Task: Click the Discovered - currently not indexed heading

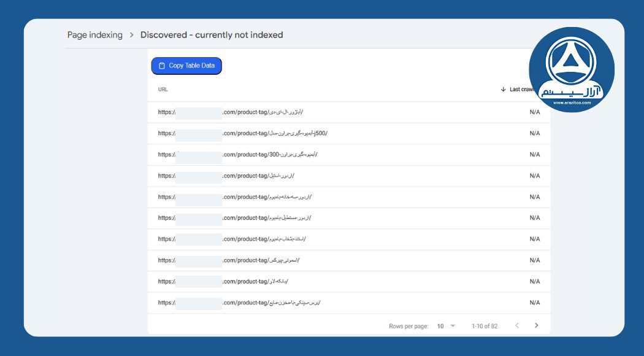Action: (211, 34)
